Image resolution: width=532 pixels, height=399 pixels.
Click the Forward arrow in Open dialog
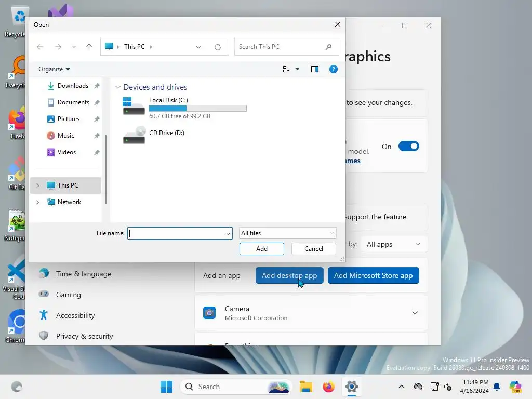(58, 47)
